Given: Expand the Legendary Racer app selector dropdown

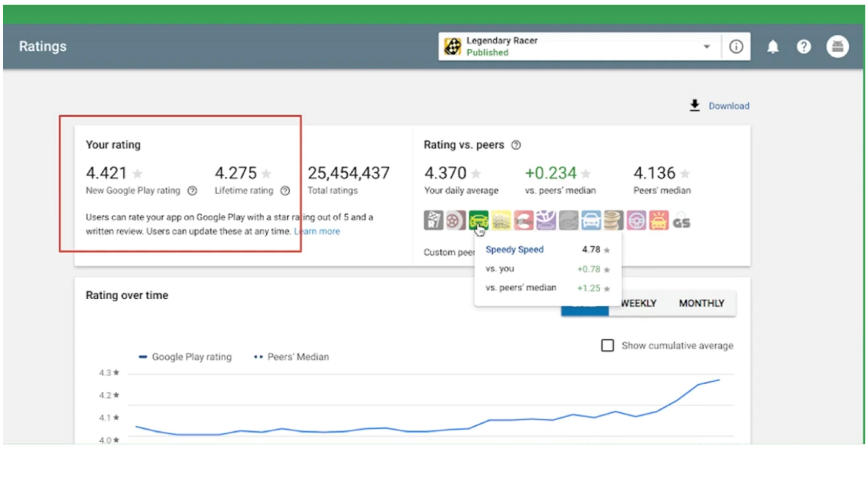Looking at the screenshot, I should (x=706, y=47).
